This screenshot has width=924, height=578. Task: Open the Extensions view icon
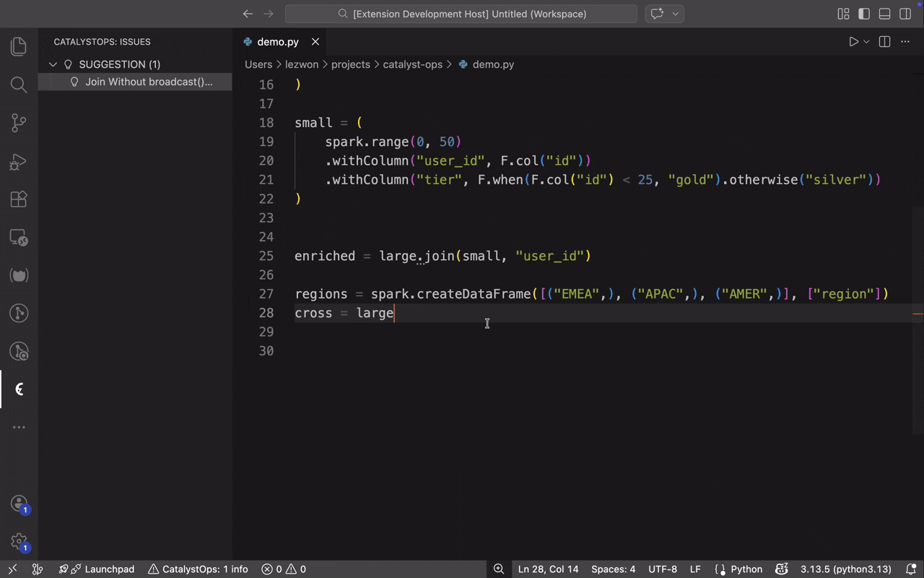(x=19, y=199)
